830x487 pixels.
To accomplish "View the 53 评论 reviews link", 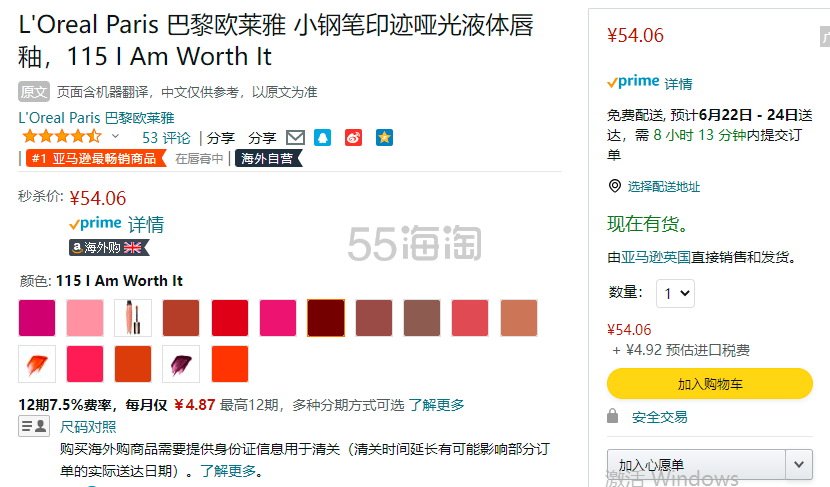I will [x=166, y=138].
